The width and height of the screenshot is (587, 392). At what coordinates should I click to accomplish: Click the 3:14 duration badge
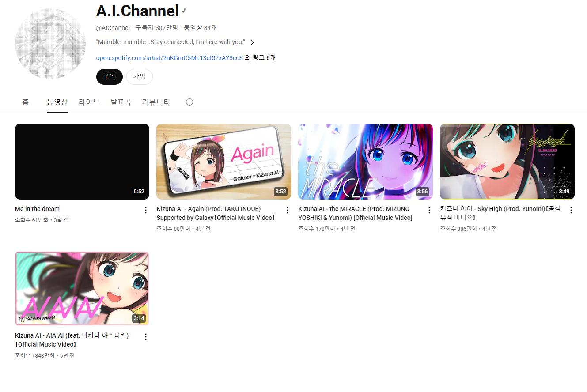tap(139, 318)
